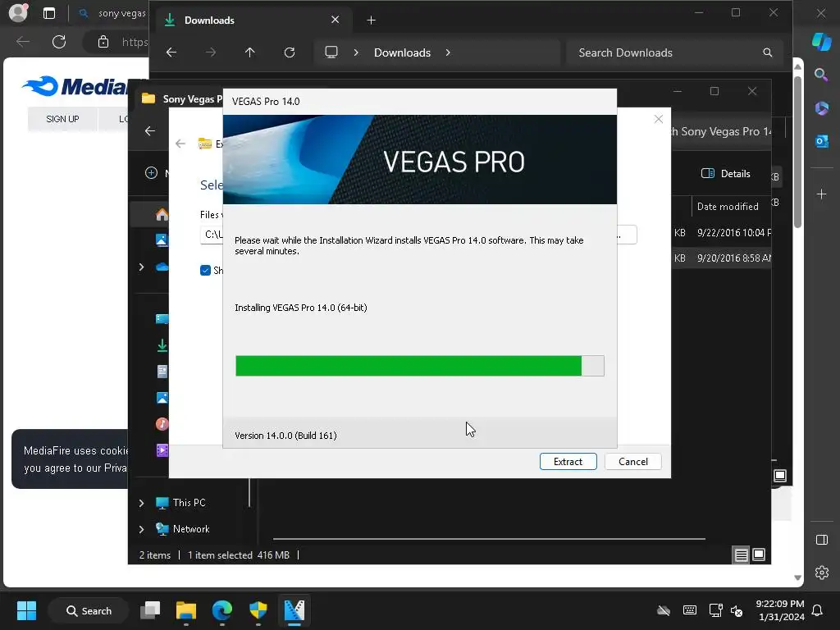Click Installing VEGAS Pro 14.0 (64-bit) text
Viewport: 840px width, 630px height.
coord(300,308)
